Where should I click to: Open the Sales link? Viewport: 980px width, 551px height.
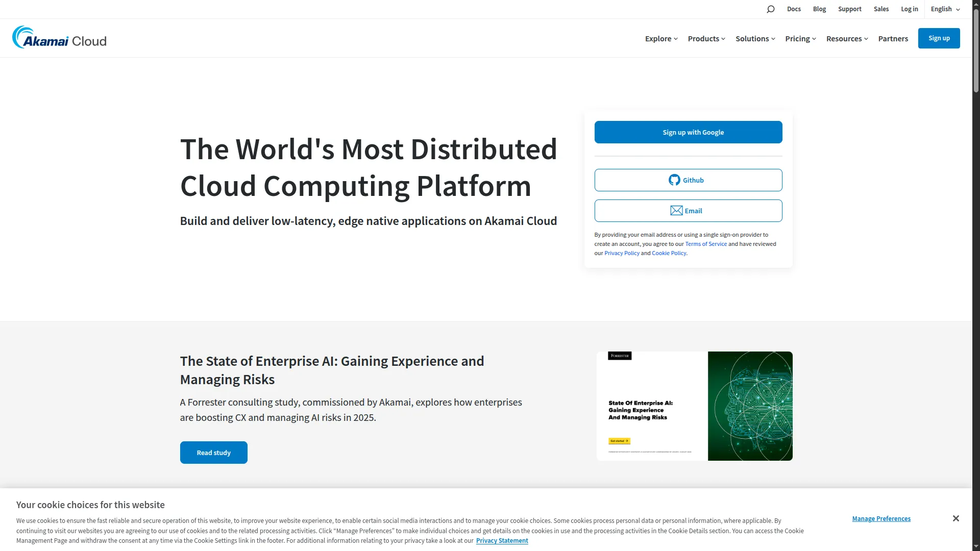click(881, 9)
